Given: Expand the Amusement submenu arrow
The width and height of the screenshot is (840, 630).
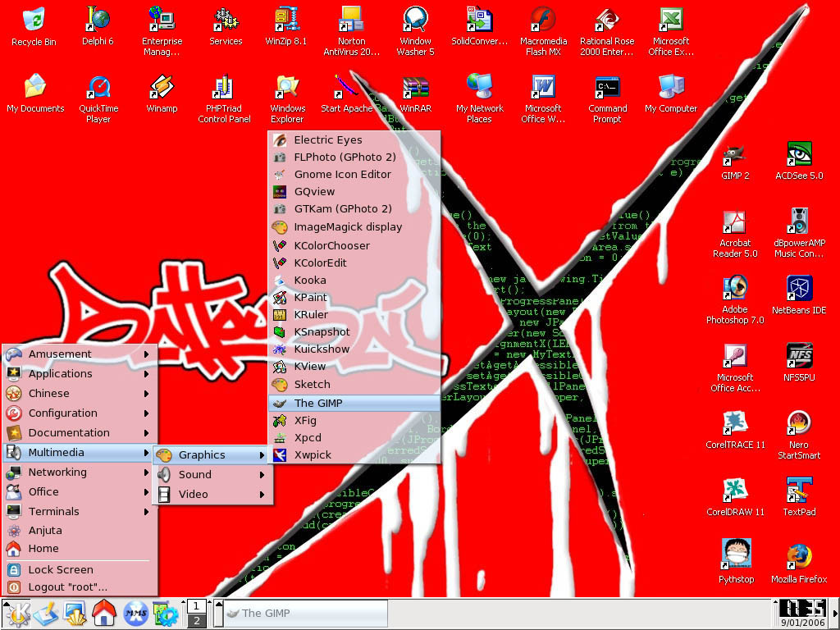Looking at the screenshot, I should pos(146,354).
